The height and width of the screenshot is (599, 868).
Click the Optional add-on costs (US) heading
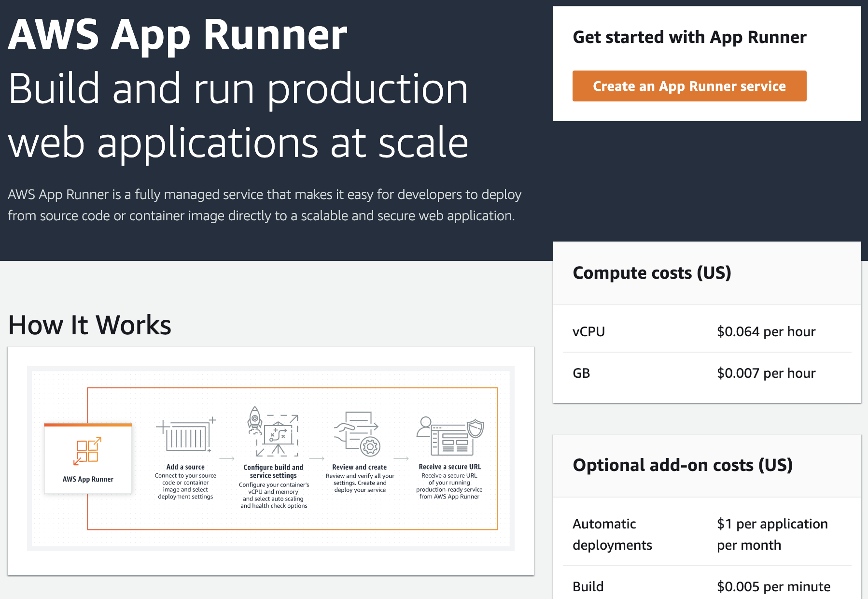(683, 465)
